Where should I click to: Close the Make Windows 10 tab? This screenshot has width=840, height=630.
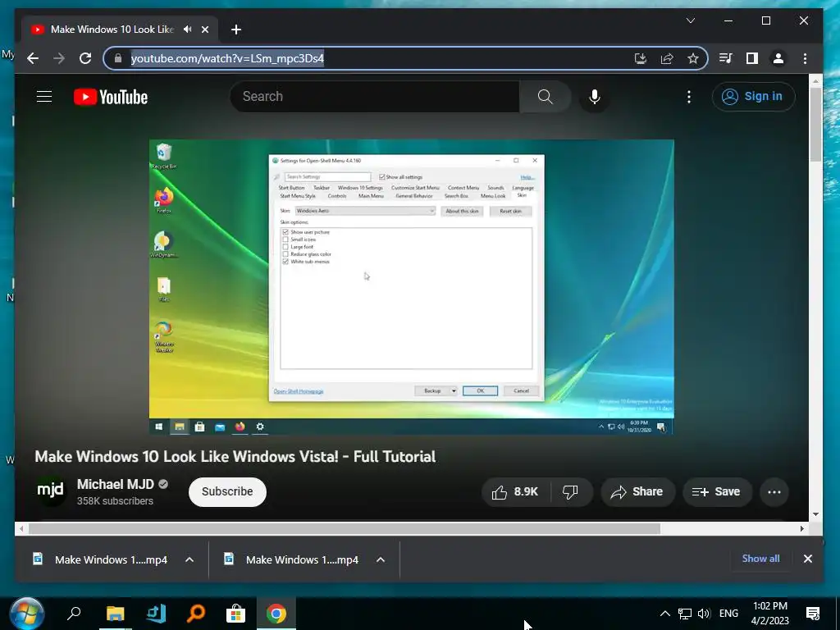click(x=205, y=30)
